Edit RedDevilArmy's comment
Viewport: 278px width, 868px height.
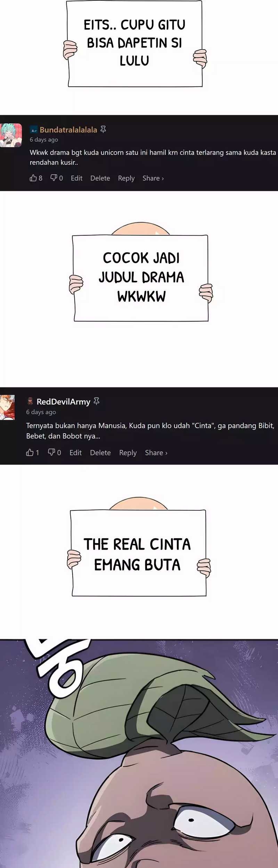point(75,453)
